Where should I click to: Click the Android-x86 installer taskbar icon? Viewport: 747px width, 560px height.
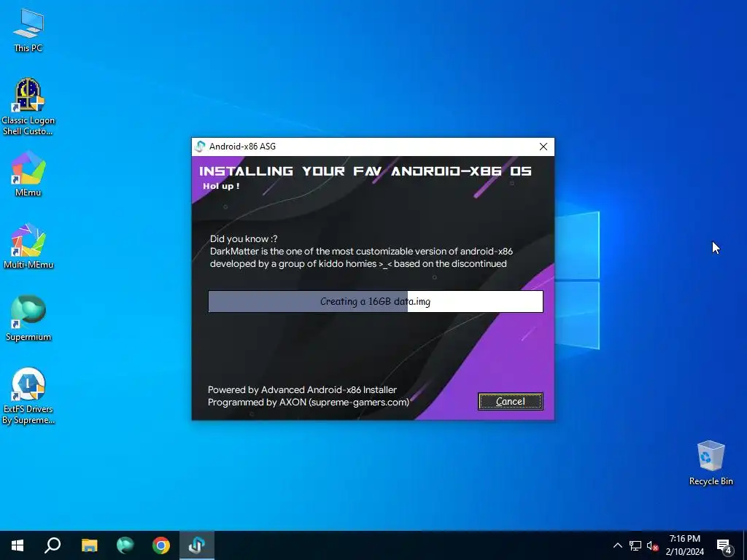coord(197,545)
